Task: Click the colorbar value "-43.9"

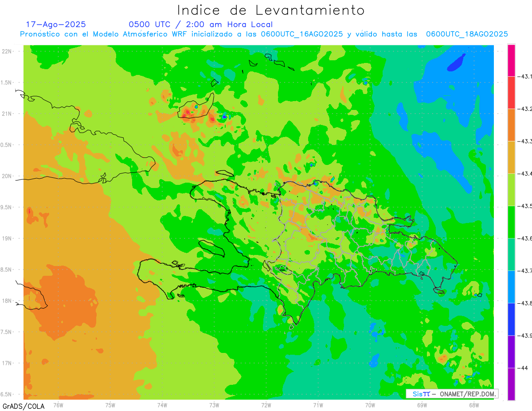Action: click(525, 336)
